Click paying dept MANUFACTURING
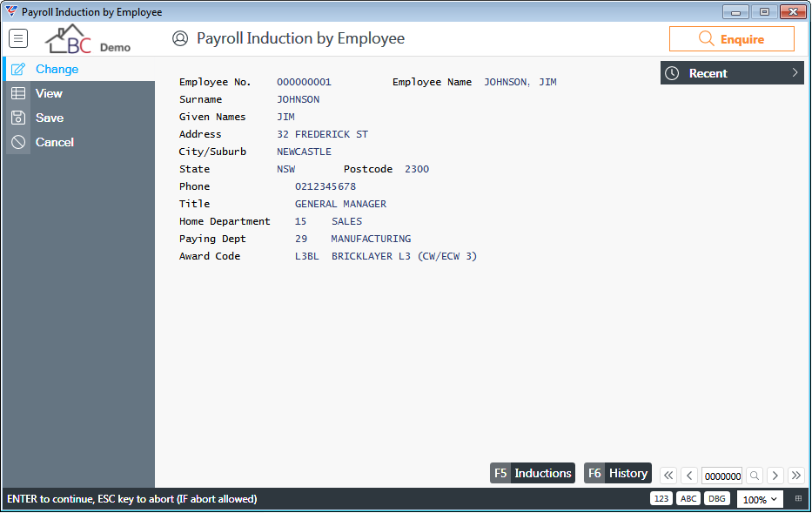Screen dimensions: 812x513 click(372, 239)
